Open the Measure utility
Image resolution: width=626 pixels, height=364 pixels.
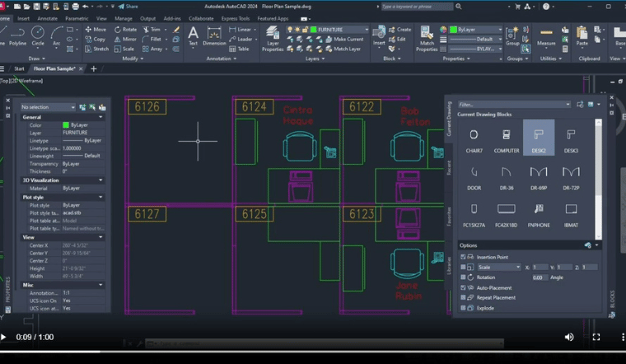pos(546,37)
